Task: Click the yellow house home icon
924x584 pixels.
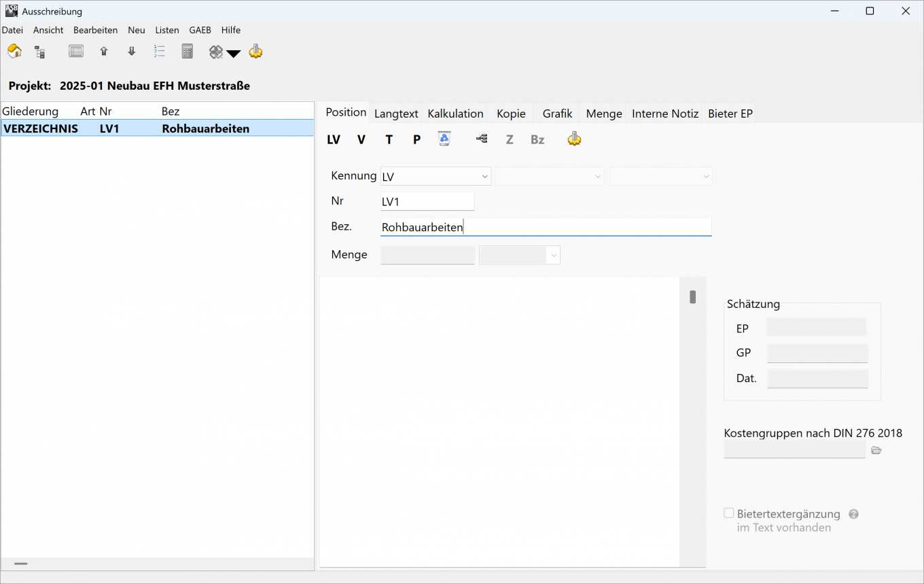Action: tap(14, 52)
